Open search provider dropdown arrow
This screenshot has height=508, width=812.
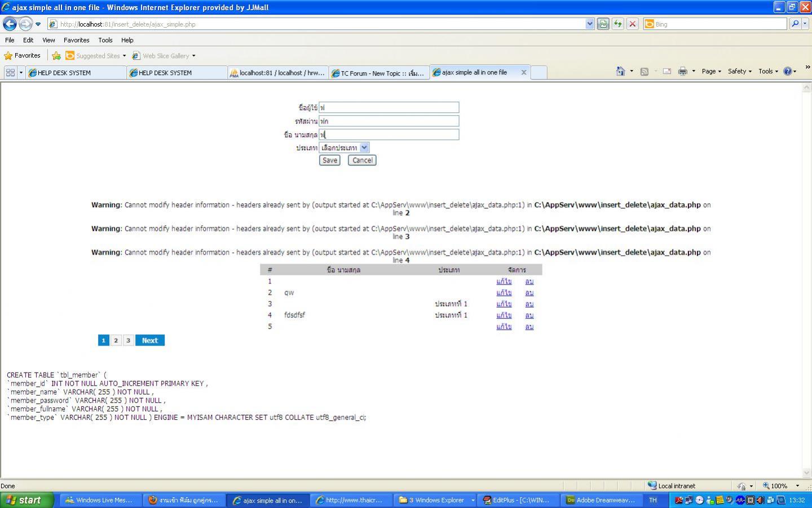pos(805,24)
